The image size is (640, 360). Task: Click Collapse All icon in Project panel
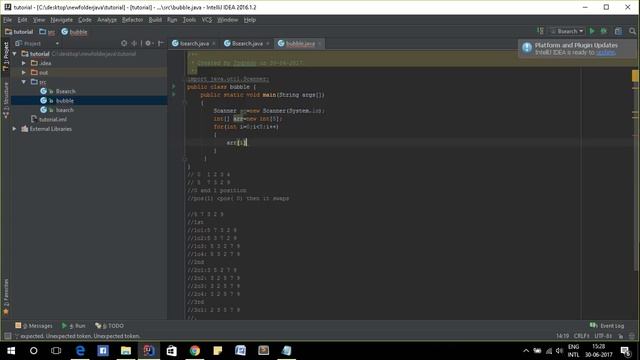[134, 43]
